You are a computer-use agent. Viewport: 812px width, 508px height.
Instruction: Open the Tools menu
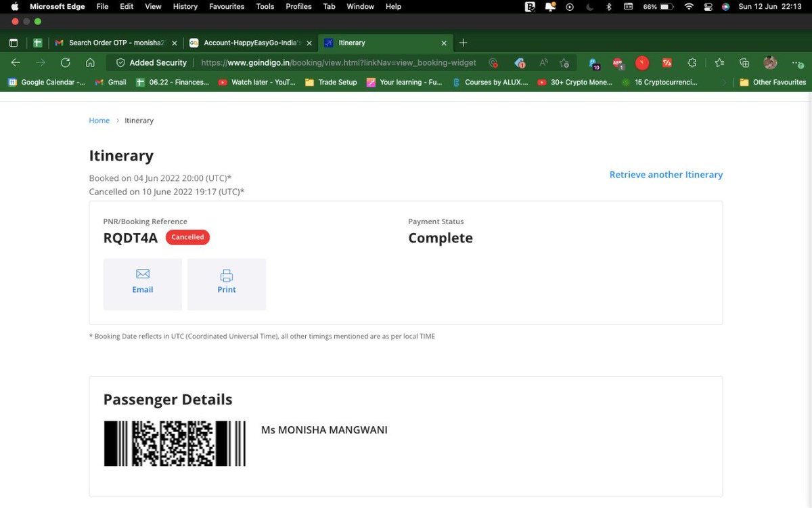pyautogui.click(x=265, y=7)
